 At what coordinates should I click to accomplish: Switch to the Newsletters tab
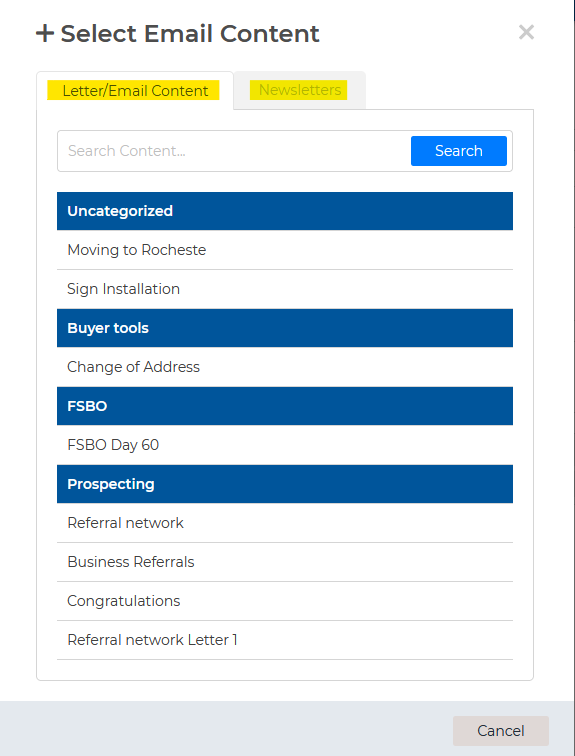click(x=300, y=90)
